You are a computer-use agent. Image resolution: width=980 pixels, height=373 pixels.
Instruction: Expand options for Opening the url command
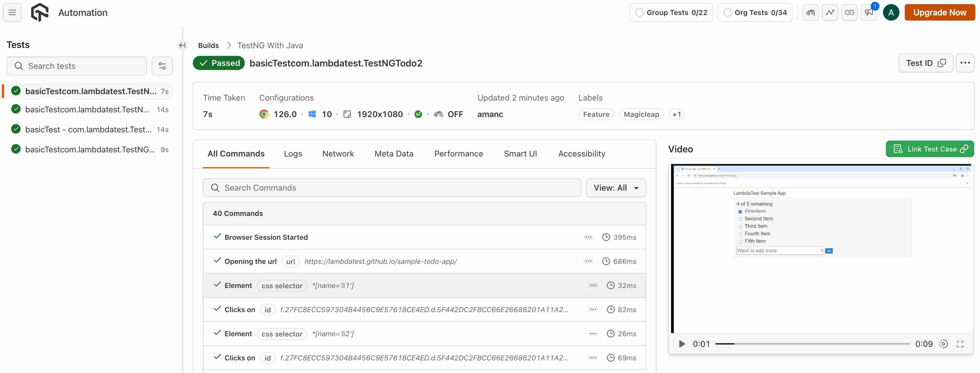[x=588, y=261]
